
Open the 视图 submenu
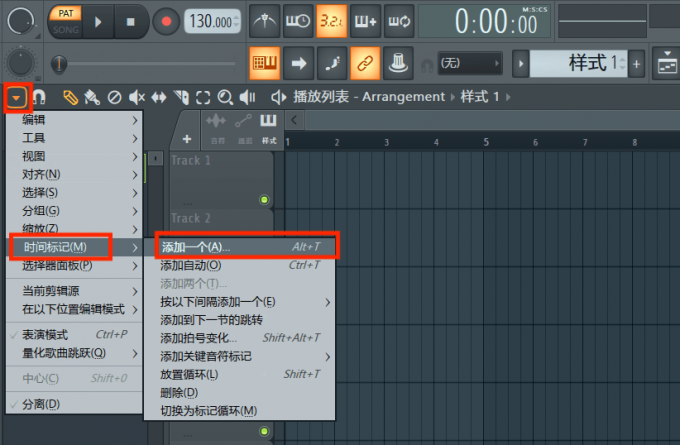75,156
